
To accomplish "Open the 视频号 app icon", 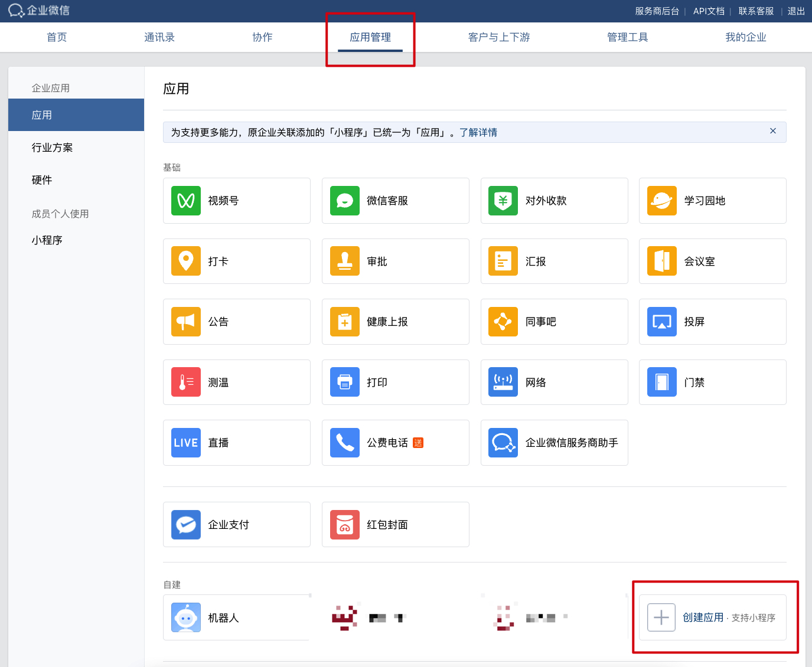I will pos(186,201).
